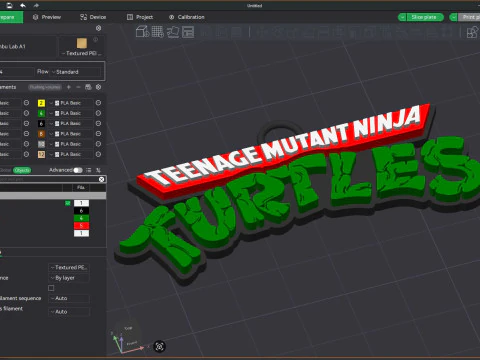The height and width of the screenshot is (360, 480).
Task: Edit preset of yellow filament 2 row
Action: [x=98, y=103]
